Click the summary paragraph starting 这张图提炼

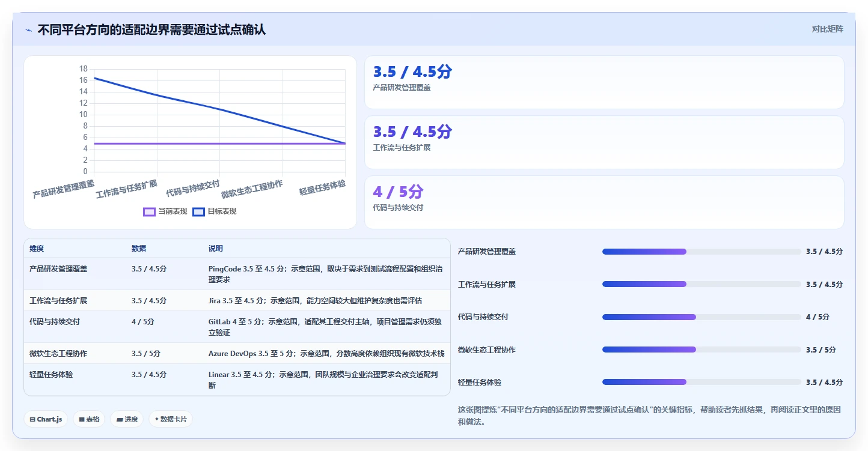[649, 416]
